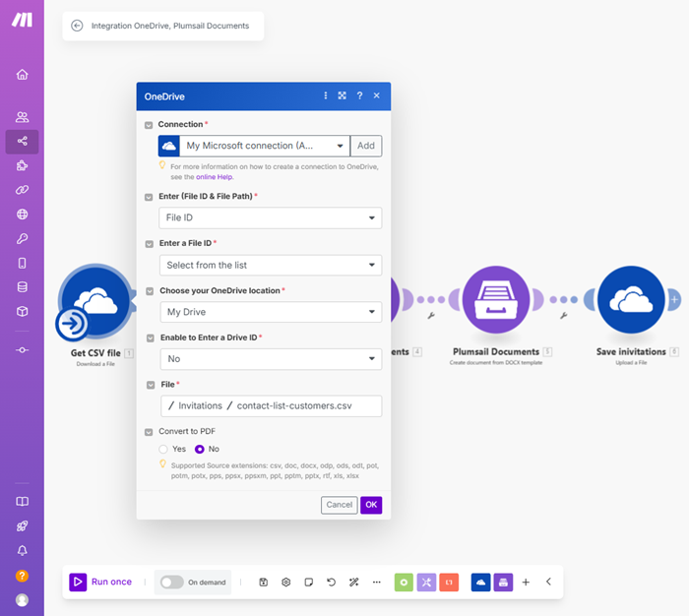Open Devices phone icon in sidebar

click(22, 263)
